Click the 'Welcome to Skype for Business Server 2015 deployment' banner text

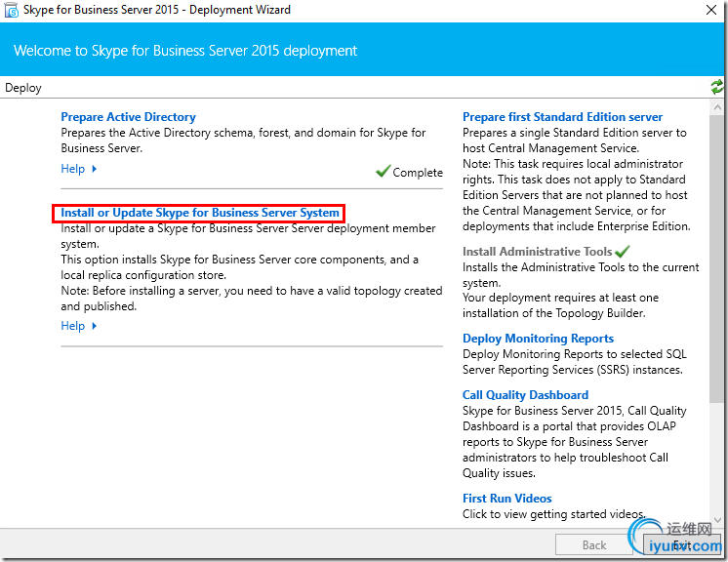pyautogui.click(x=185, y=50)
